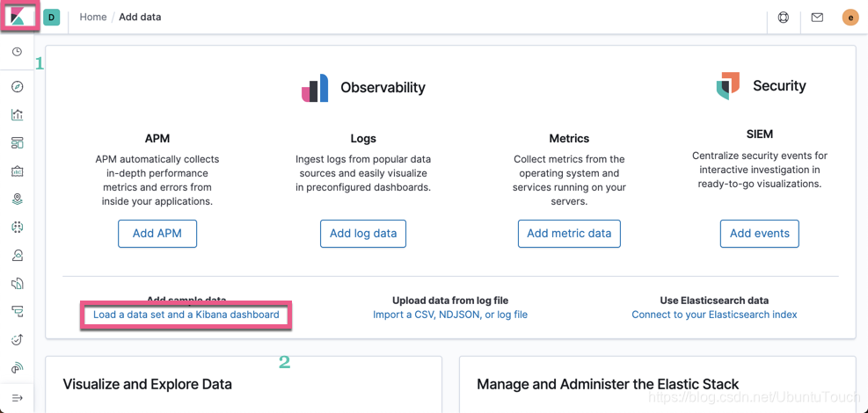Open the space selector D badge
Viewport: 868px width, 413px height.
pyautogui.click(x=52, y=18)
